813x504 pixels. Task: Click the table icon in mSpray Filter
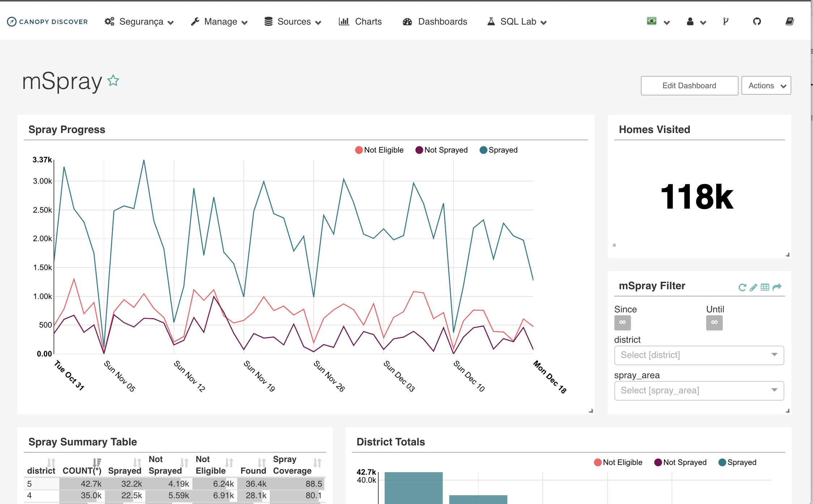point(765,287)
